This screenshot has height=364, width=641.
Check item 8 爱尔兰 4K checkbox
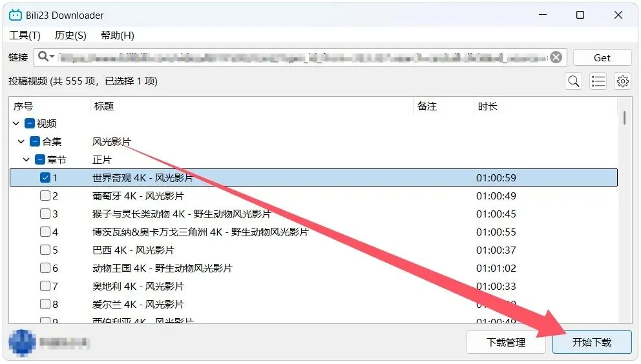pos(45,304)
